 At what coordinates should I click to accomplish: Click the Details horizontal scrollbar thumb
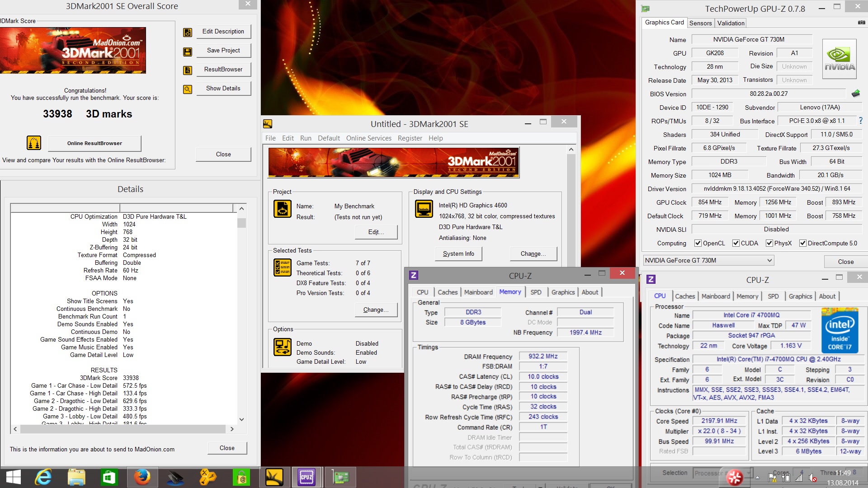(123, 429)
